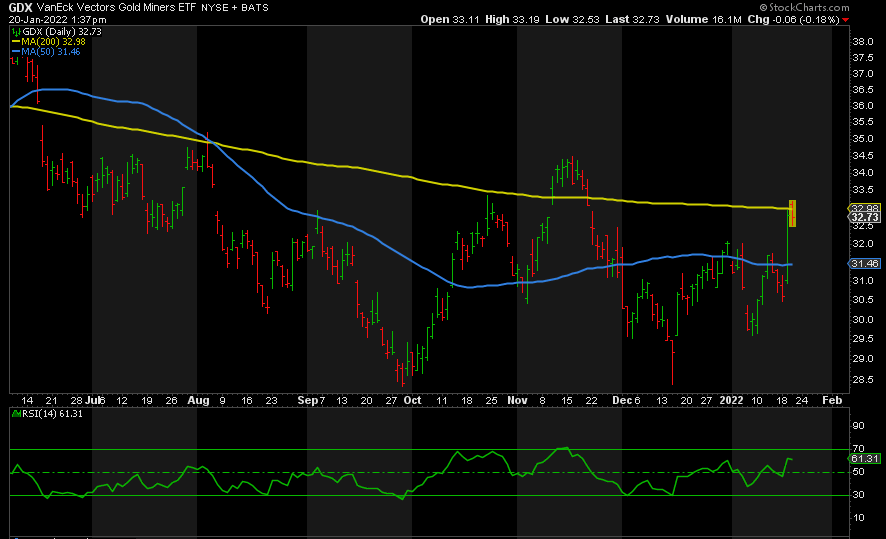
Task: Click the red down arrow beside Chg
Action: click(x=845, y=20)
